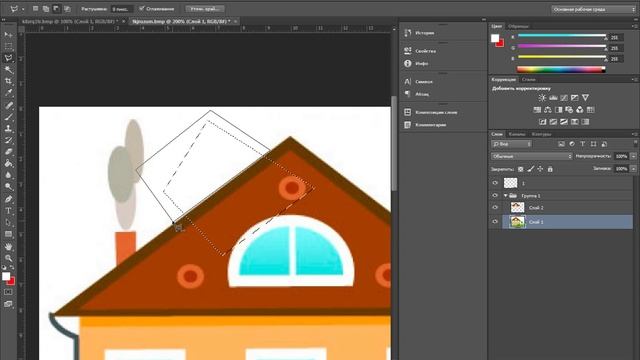This screenshot has height=360, width=640.
Task: Collapse the Группа 1 group triangle
Action: [505, 196]
